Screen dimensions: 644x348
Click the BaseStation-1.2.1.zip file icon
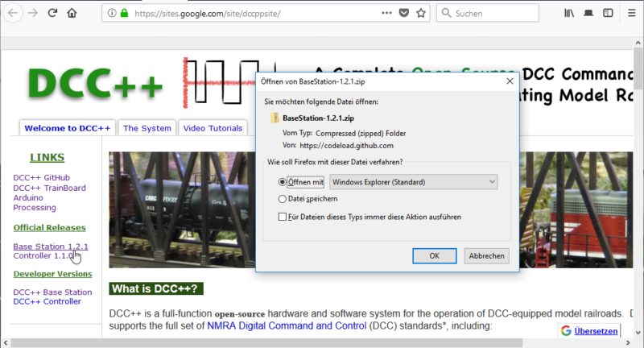[275, 118]
